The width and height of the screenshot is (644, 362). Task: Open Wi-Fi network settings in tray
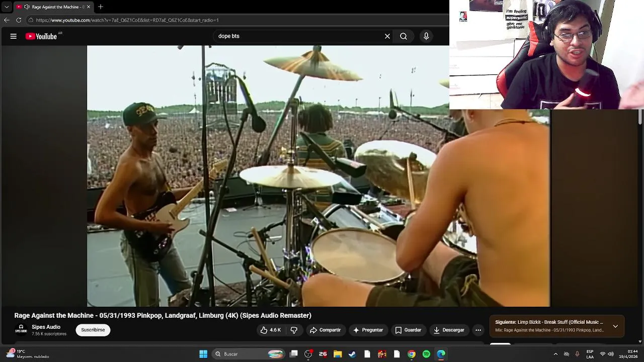tap(603, 354)
